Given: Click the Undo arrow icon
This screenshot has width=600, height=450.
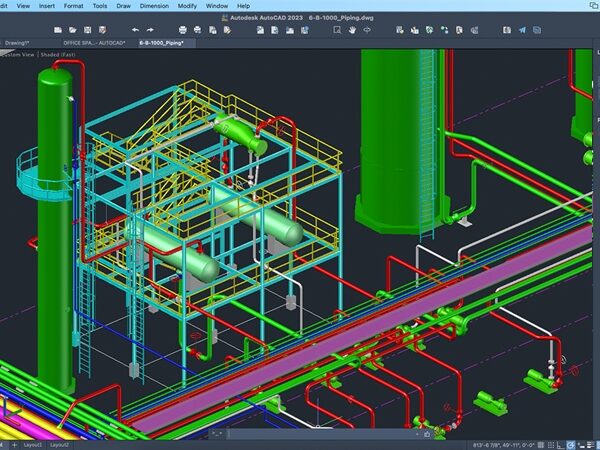Looking at the screenshot, I should pyautogui.click(x=136, y=30).
